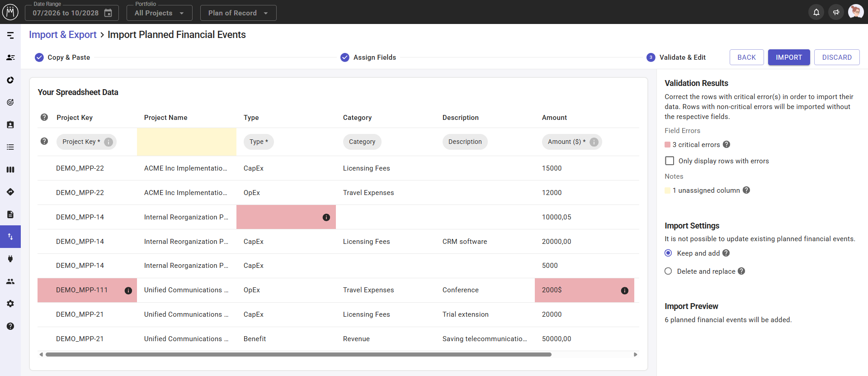This screenshot has height=376, width=868.
Task: Click the red critical errors swatch
Action: click(x=667, y=145)
